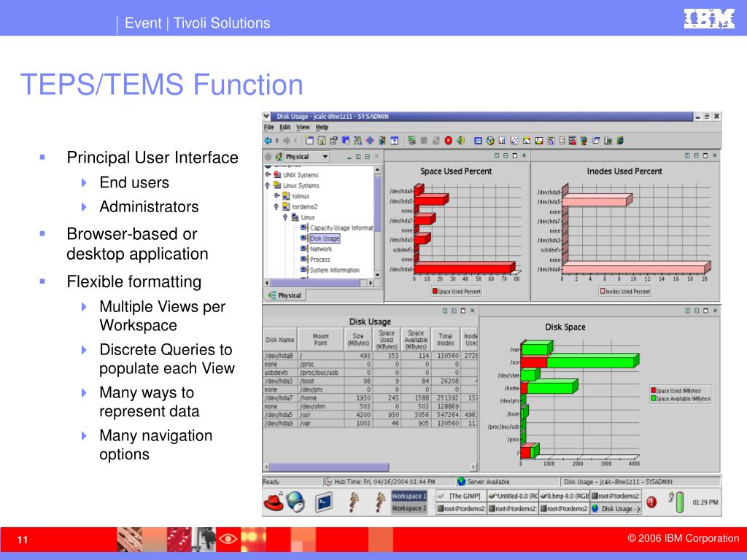Viewport: 747px width, 560px height.
Task: Click the blue Back arrow in the toolbar
Action: coord(268,141)
